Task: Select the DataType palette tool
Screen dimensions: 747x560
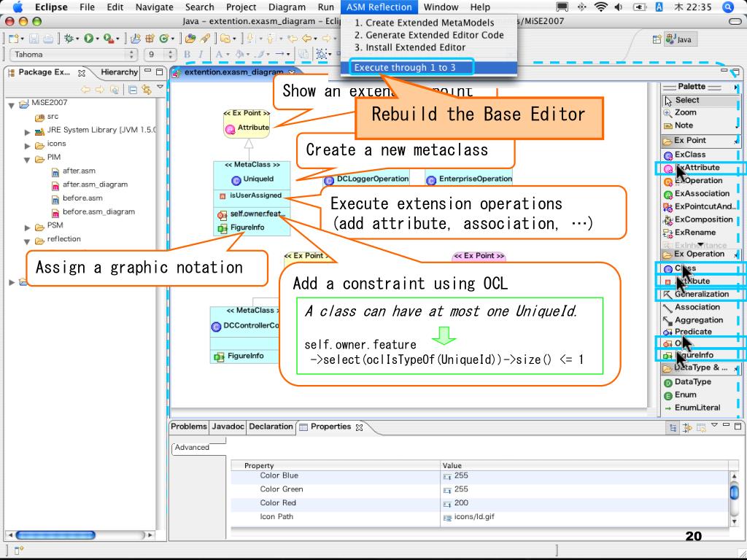Action: 687,382
